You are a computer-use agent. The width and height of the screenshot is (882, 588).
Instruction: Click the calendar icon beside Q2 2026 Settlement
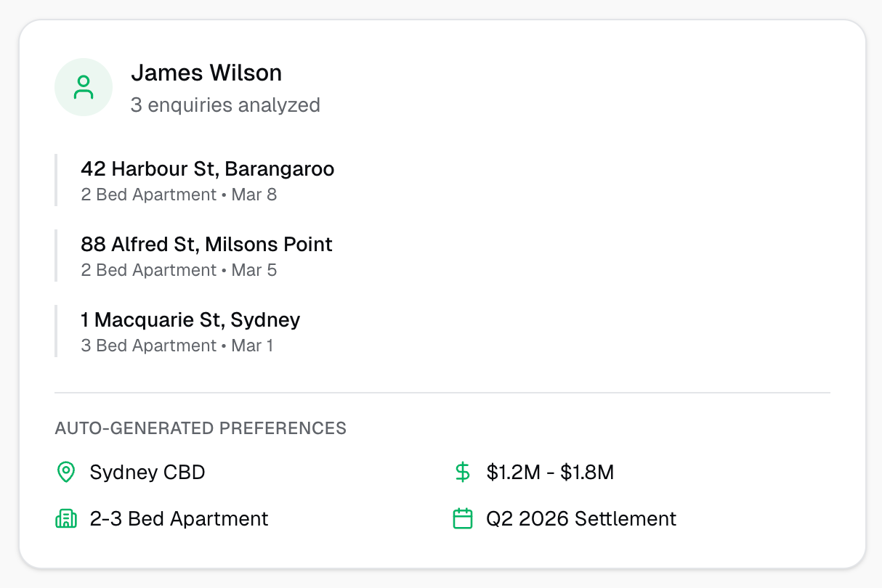pos(463,519)
